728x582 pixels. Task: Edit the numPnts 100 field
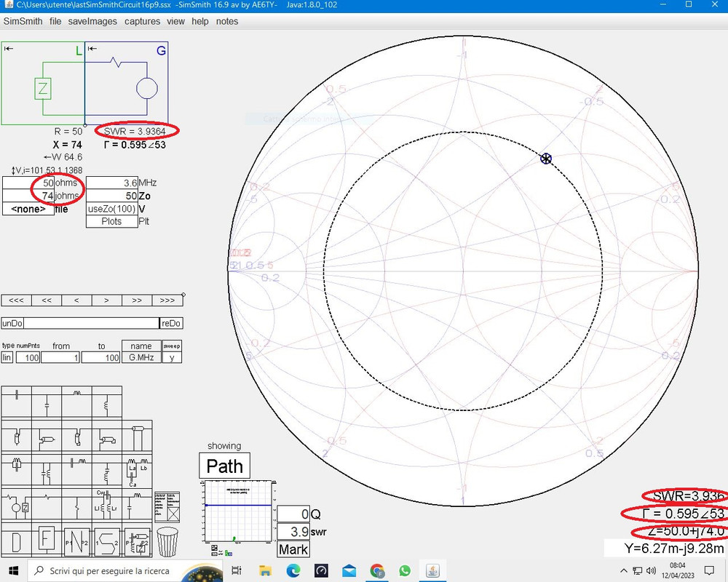click(28, 357)
